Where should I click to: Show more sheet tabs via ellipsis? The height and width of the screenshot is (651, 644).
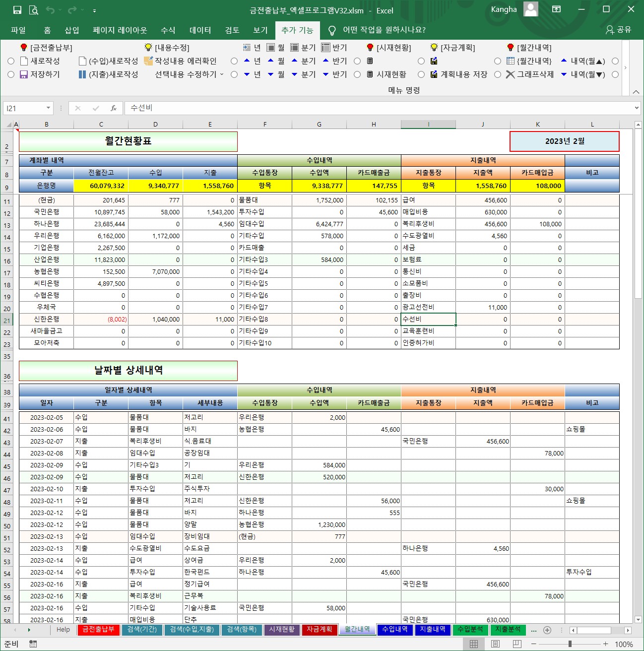[533, 630]
